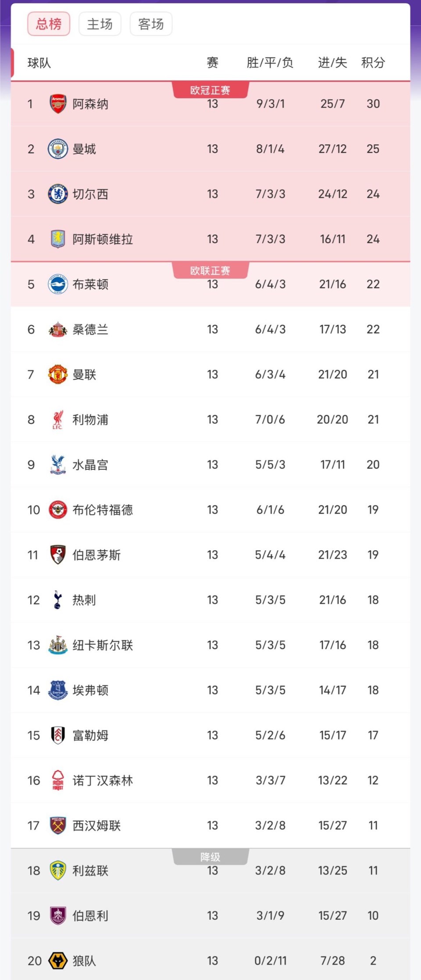The height and width of the screenshot is (980, 421).
Task: Click the 积分 column header
Action: 373,63
